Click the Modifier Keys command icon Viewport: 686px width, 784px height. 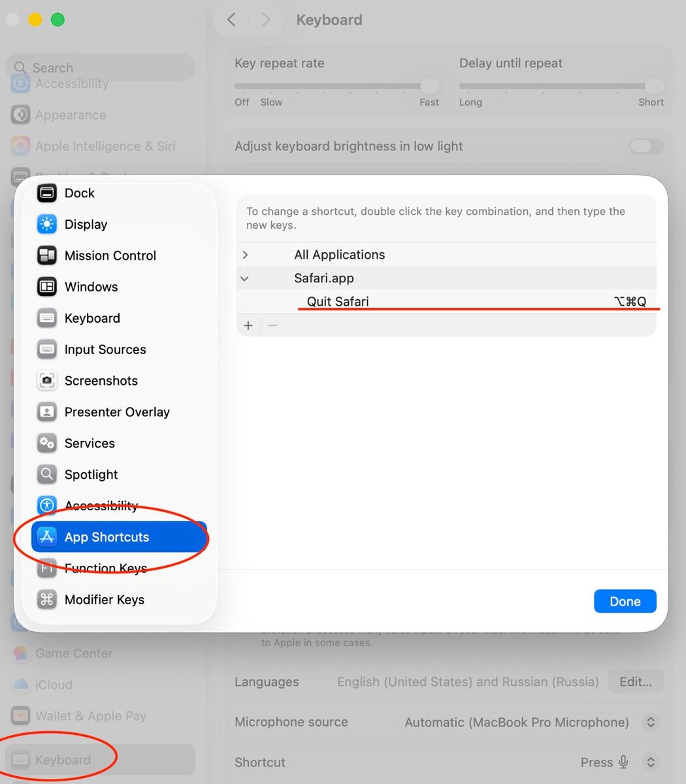click(x=47, y=600)
